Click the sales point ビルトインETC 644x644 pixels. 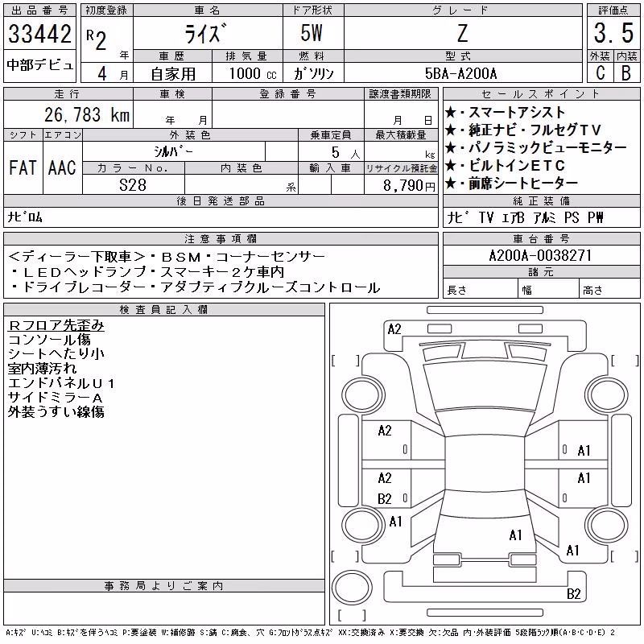[517, 165]
